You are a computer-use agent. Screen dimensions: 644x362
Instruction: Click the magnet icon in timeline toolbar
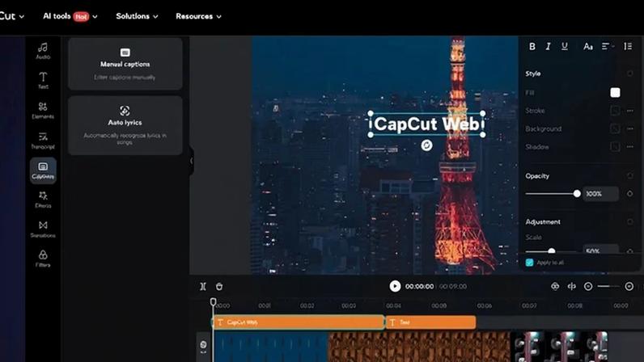(x=555, y=287)
